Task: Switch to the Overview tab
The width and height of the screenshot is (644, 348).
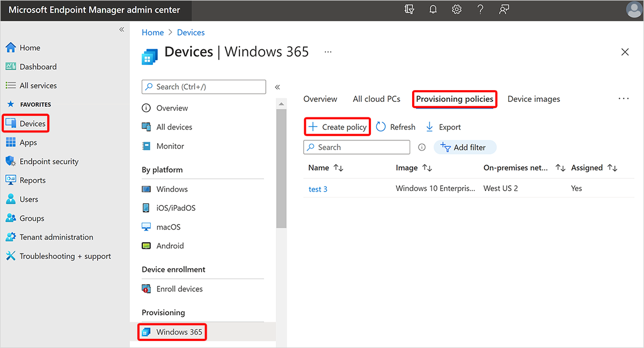Action: pyautogui.click(x=320, y=99)
